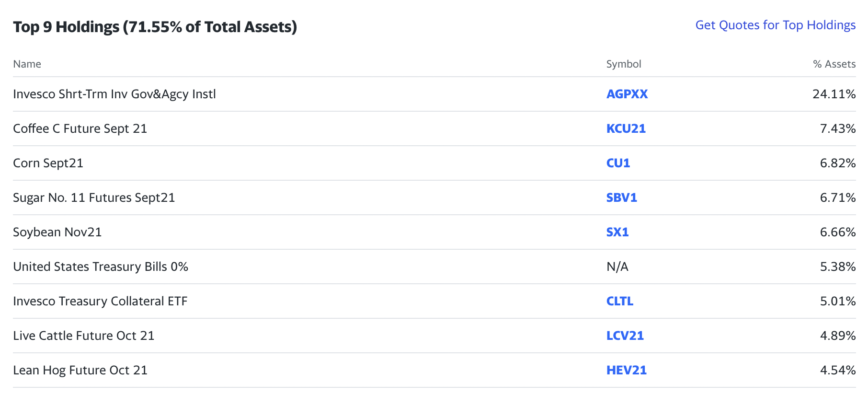
Task: Open the AGPXX symbol link
Action: pos(627,94)
